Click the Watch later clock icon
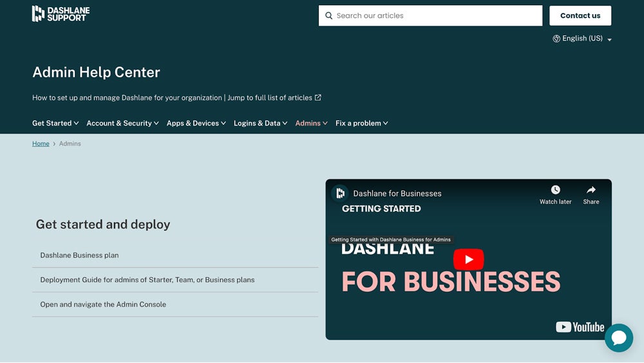 (555, 190)
